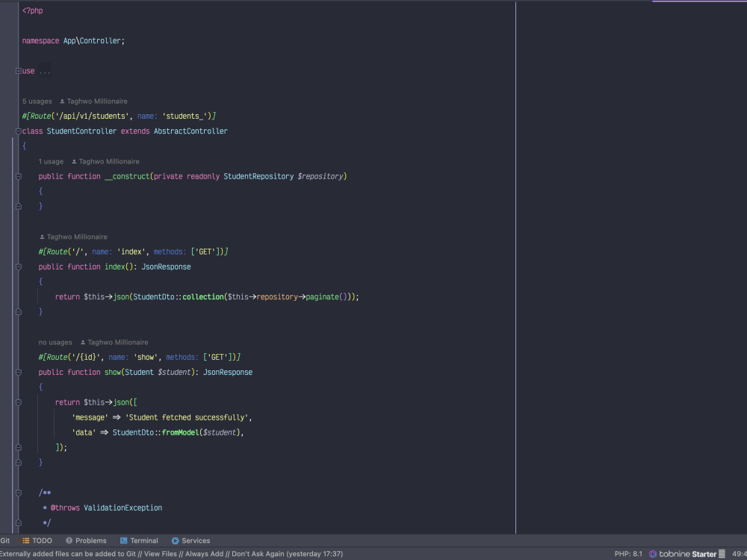Fold the show(Student $student) function
Image resolution: width=747 pixels, height=560 pixels.
(18, 372)
